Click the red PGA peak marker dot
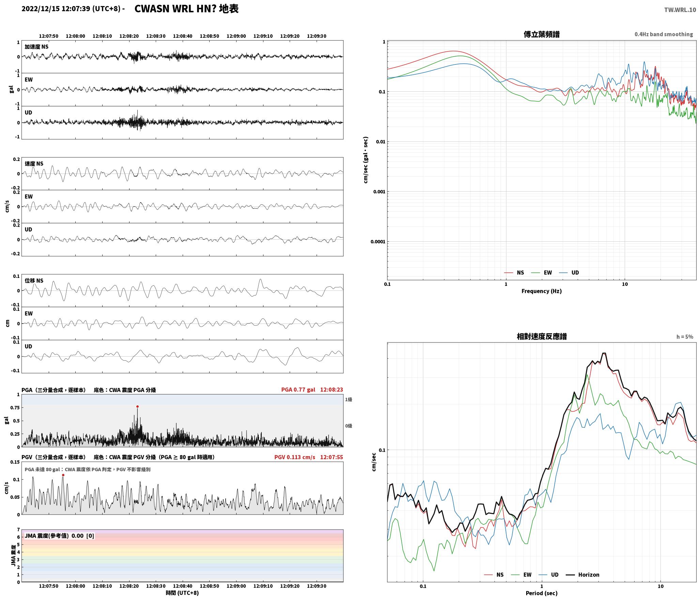Viewport: 700px width, 600px height. point(137,406)
